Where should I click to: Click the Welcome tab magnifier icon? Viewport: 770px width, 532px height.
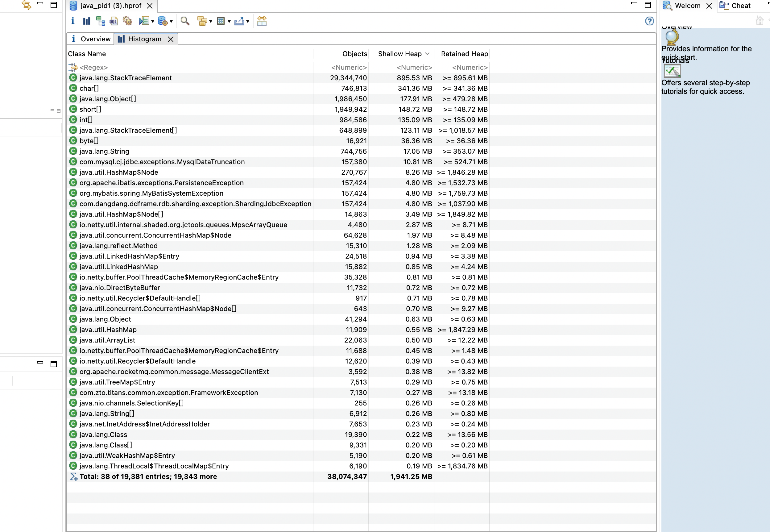tap(667, 5)
